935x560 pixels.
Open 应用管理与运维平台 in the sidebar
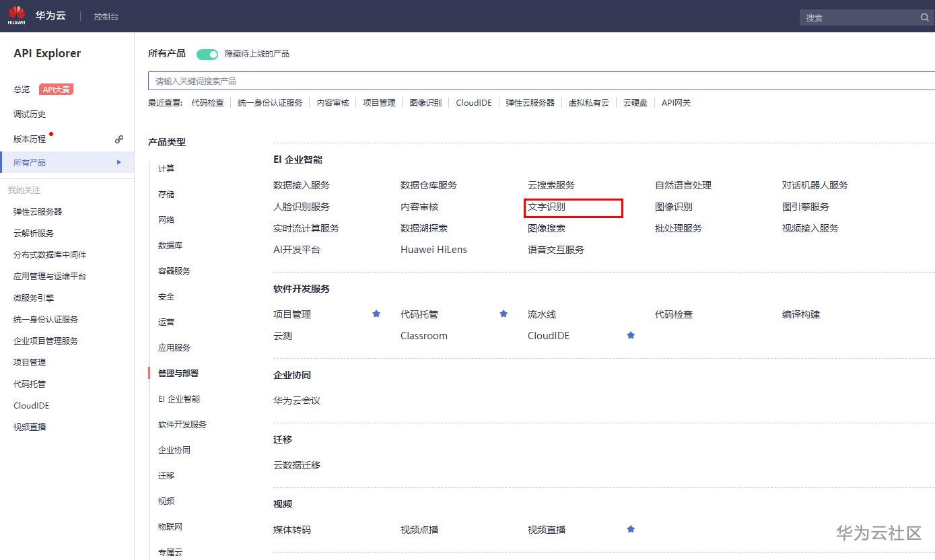point(50,276)
